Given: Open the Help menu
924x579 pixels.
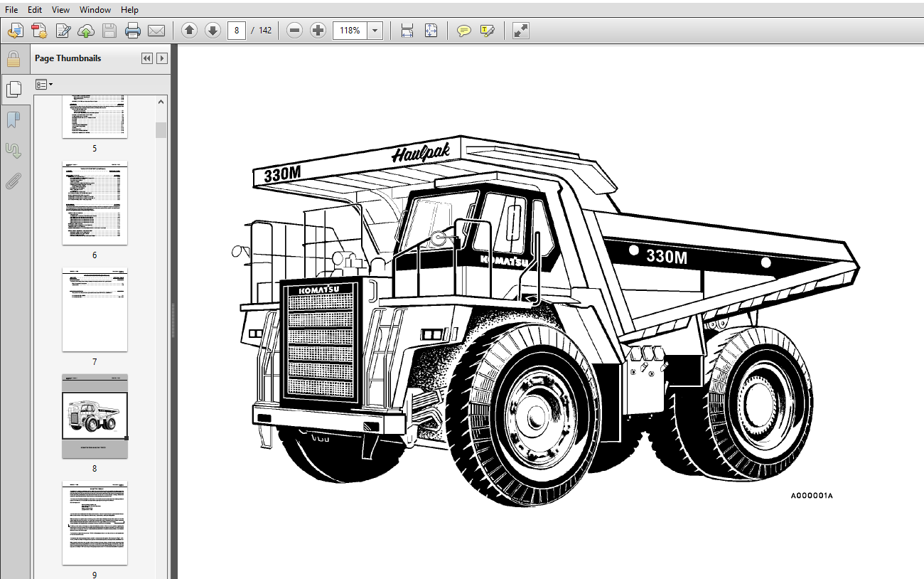Looking at the screenshot, I should (130, 10).
